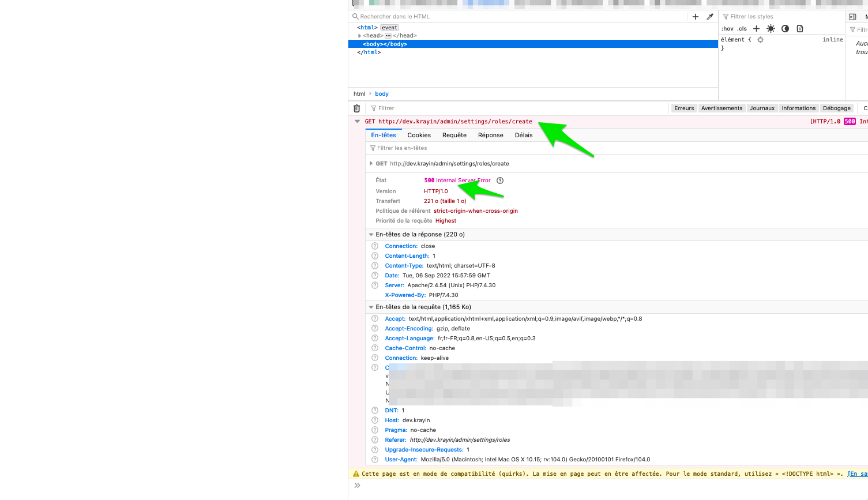Enable dark color scheme simulation icon
Viewport: 868px width, 500px height.
click(x=785, y=28)
